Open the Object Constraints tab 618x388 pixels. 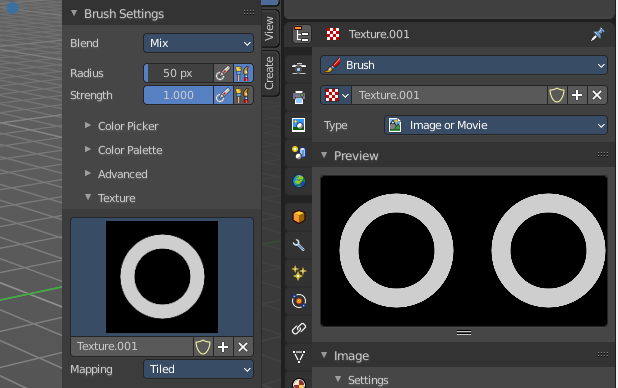click(x=299, y=328)
